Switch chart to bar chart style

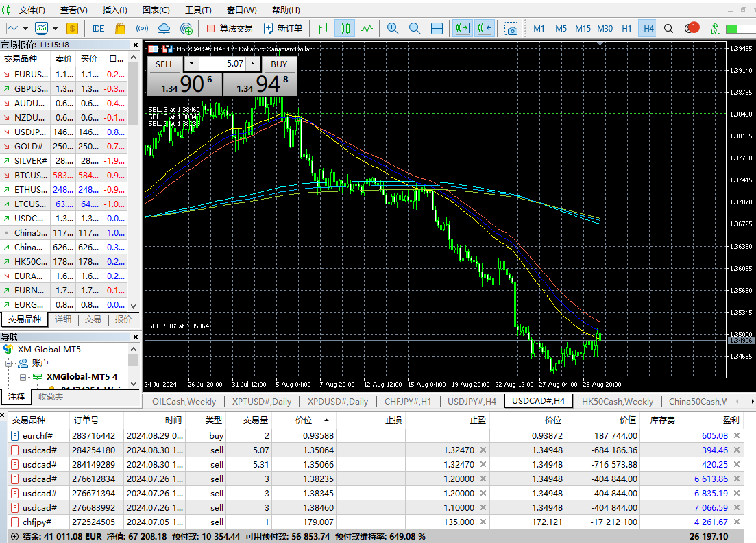coord(323,28)
